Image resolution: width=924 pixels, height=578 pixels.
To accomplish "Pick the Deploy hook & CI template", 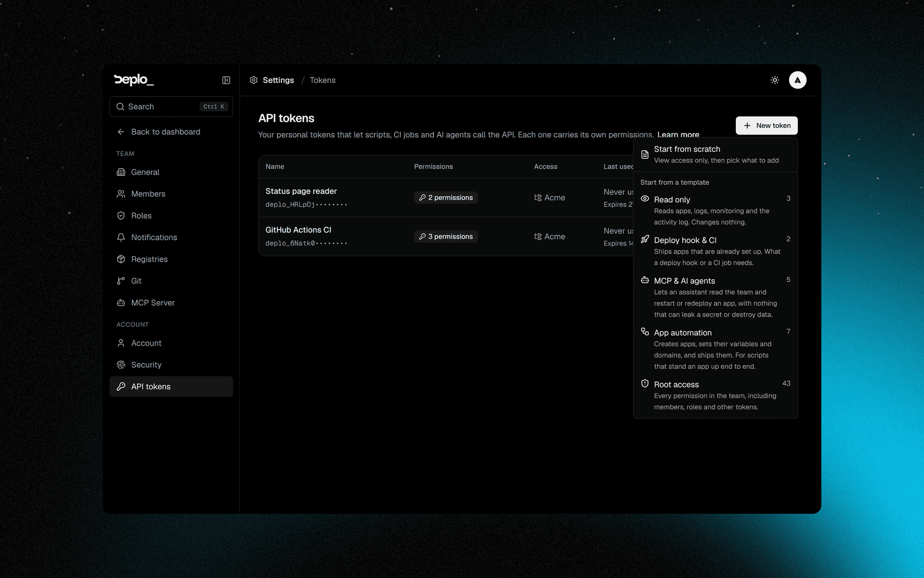I will point(715,251).
